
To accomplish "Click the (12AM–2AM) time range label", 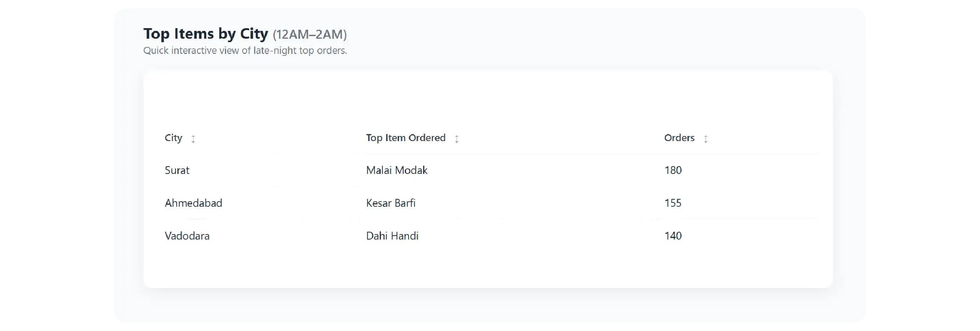I will pos(310,35).
